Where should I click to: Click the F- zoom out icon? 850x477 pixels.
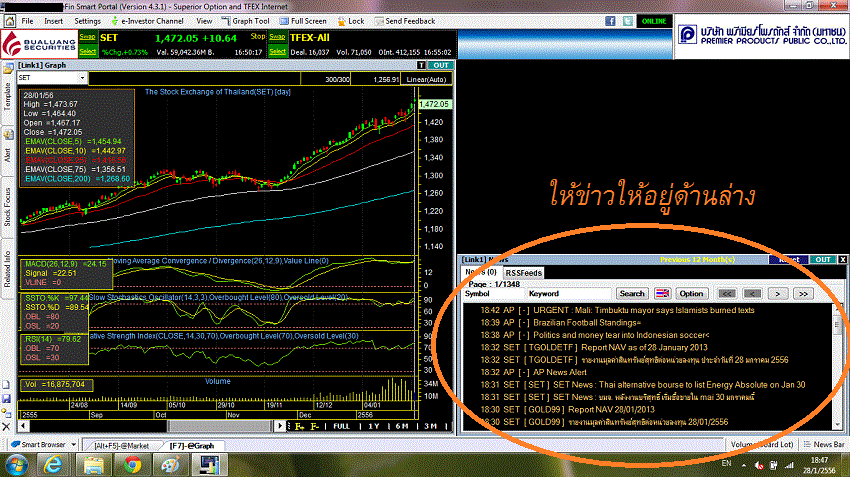pos(314,427)
